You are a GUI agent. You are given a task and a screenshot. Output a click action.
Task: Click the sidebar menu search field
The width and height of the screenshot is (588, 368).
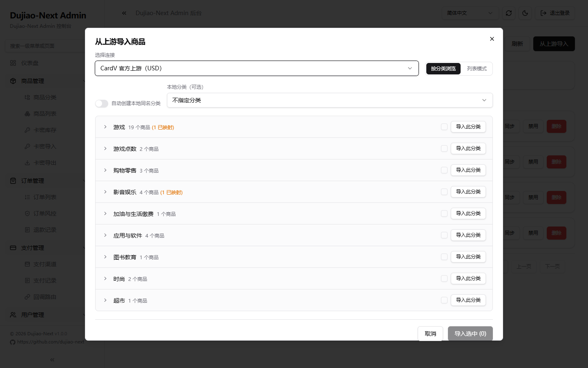point(46,46)
